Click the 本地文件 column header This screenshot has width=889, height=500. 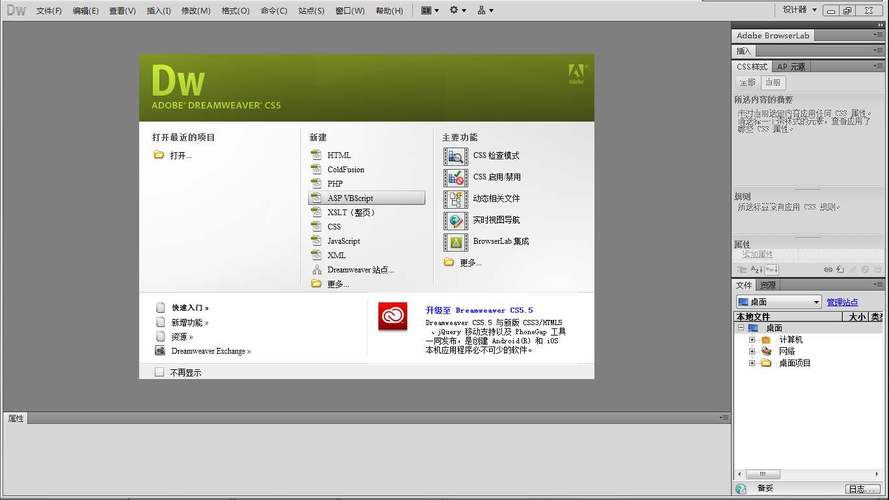point(788,317)
